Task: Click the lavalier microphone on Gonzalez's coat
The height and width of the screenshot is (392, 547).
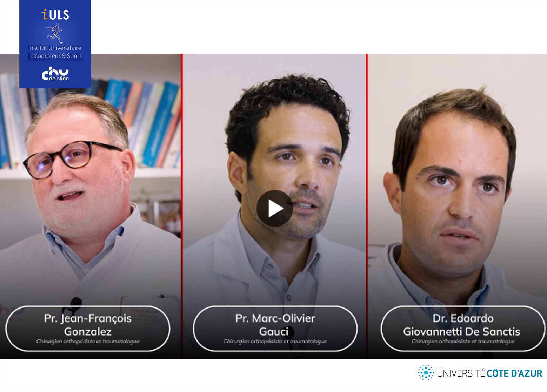Action: tap(75, 302)
